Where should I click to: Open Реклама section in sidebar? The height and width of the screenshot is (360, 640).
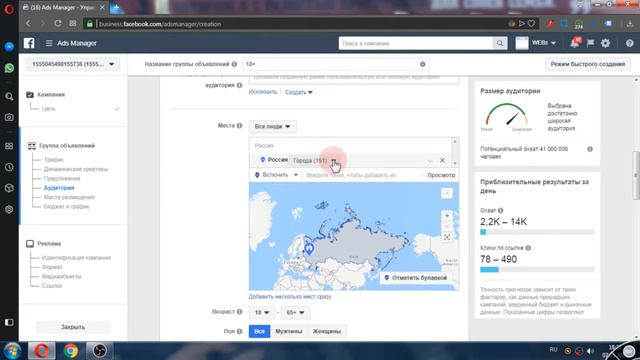(49, 244)
